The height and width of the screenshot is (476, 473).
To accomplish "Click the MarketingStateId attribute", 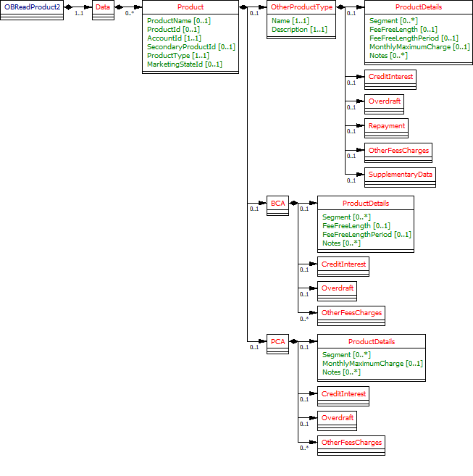I will 184,64.
